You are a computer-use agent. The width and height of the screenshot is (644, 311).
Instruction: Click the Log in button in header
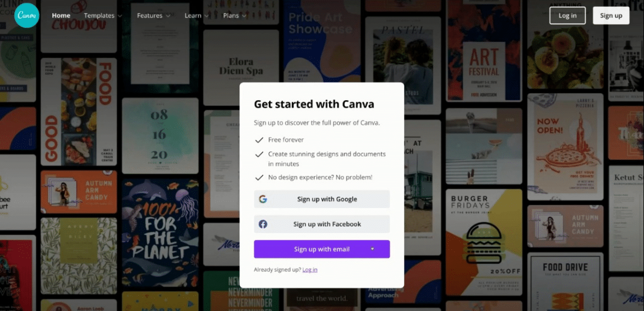[x=567, y=15]
